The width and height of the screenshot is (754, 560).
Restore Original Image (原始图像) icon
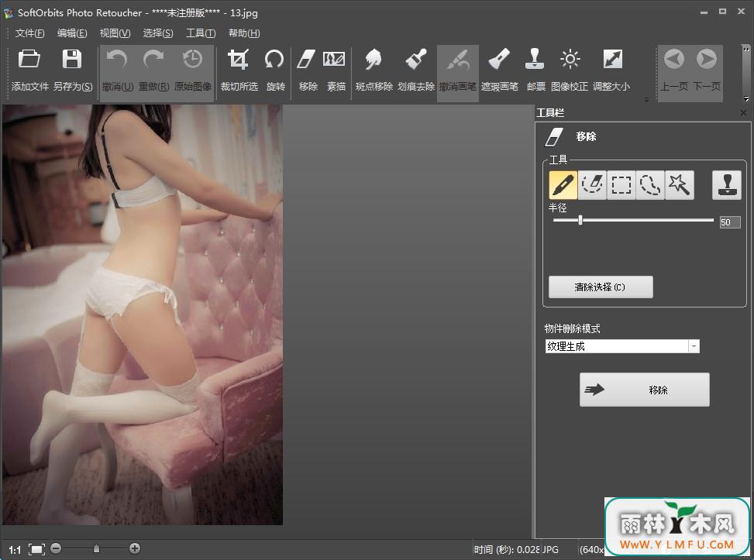[192, 59]
